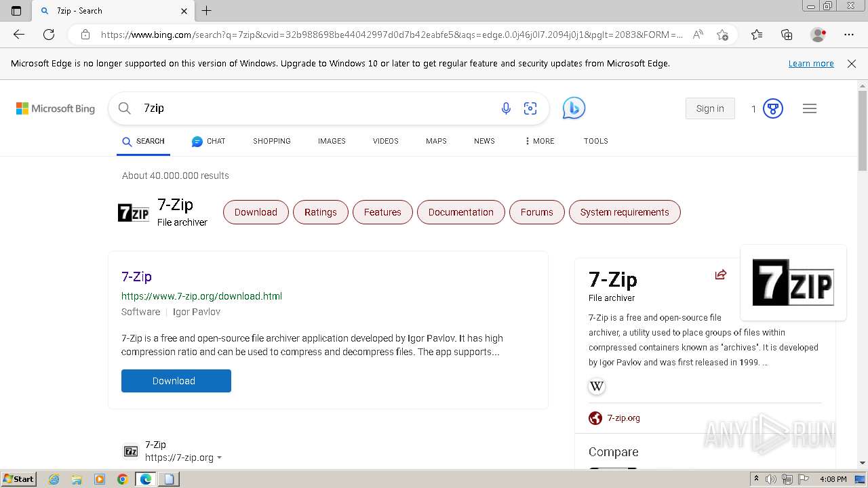Refresh the Bing search page
The height and width of the screenshot is (488, 868).
pos(49,35)
